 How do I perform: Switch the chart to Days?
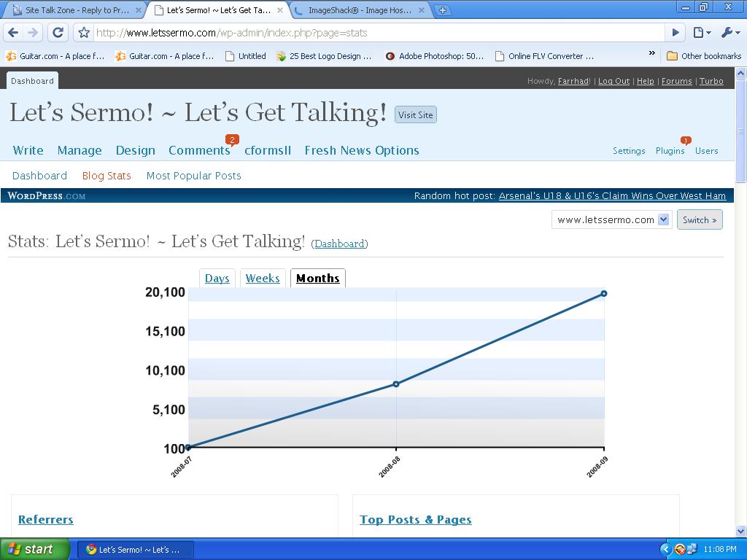217,278
